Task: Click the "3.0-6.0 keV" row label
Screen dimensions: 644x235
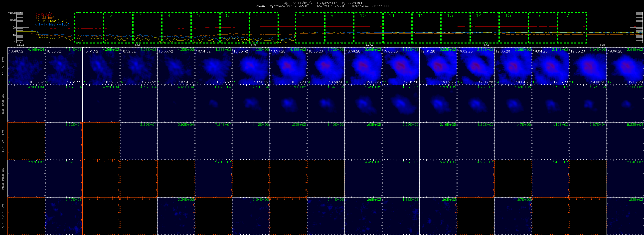Action: point(3,66)
